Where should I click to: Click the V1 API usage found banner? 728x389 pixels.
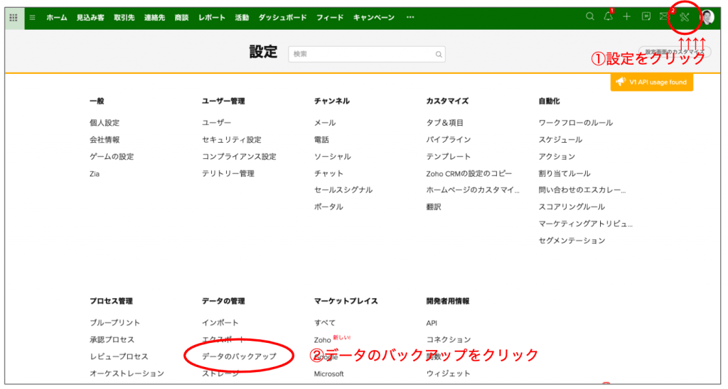pos(652,82)
